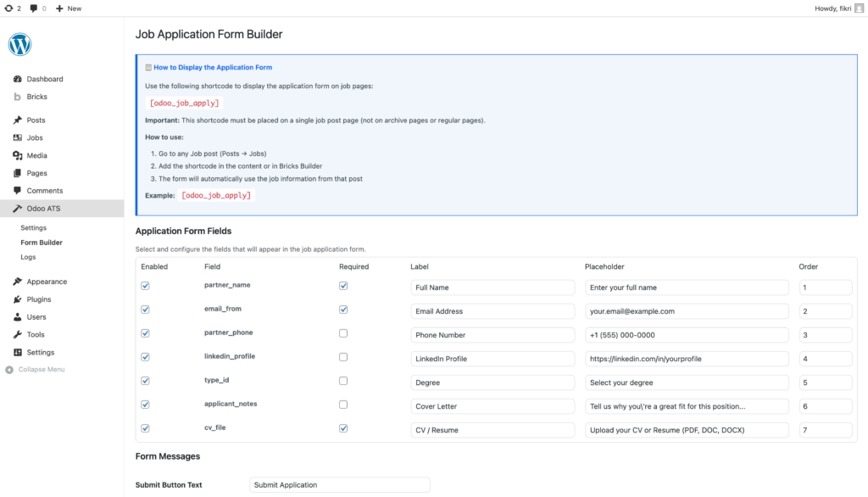Click the comments bubble in admin bar
The height and width of the screenshot is (497, 868).
34,8
